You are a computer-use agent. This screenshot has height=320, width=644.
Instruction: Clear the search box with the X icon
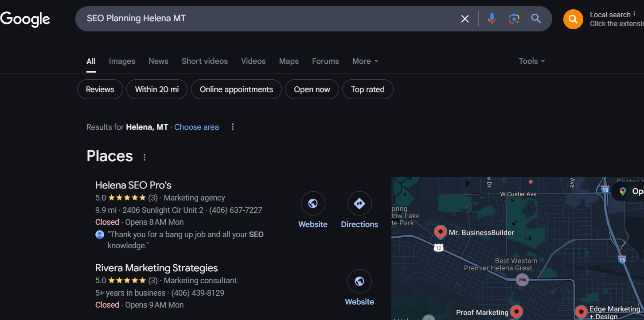pos(464,19)
